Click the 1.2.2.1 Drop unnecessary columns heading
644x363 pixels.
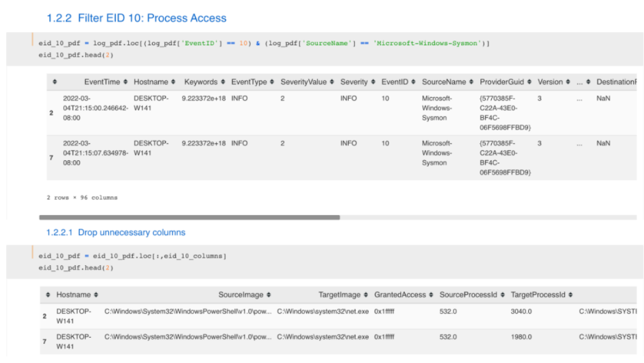(115, 233)
